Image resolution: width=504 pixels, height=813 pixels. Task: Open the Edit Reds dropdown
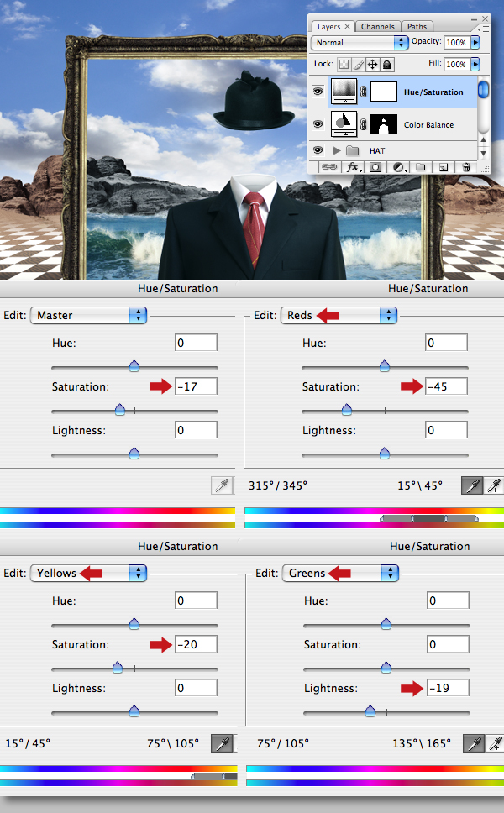339,315
